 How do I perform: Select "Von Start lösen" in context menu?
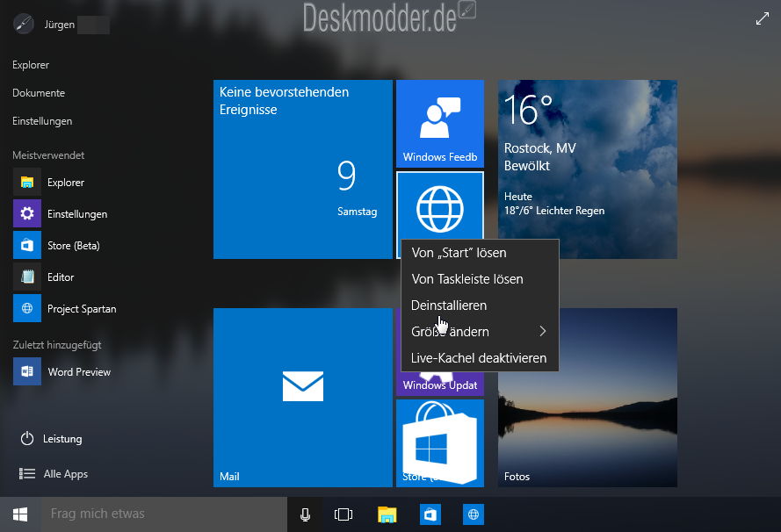coord(480,253)
